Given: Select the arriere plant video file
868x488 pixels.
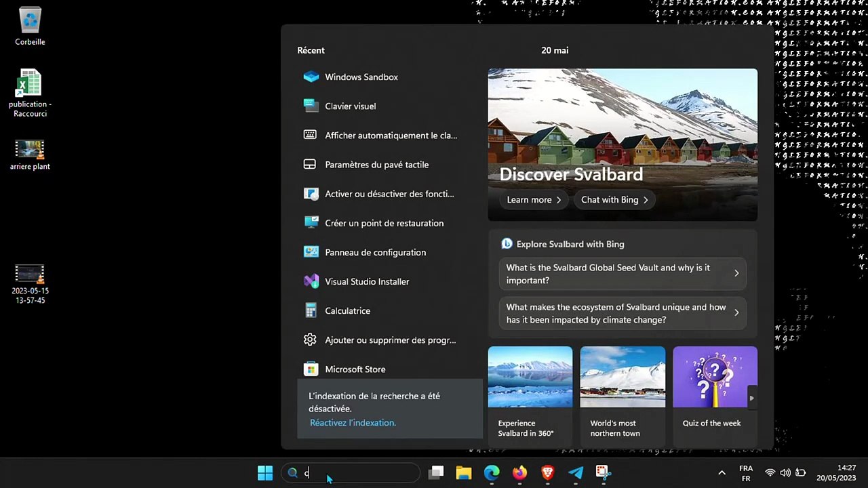Looking at the screenshot, I should pyautogui.click(x=30, y=155).
